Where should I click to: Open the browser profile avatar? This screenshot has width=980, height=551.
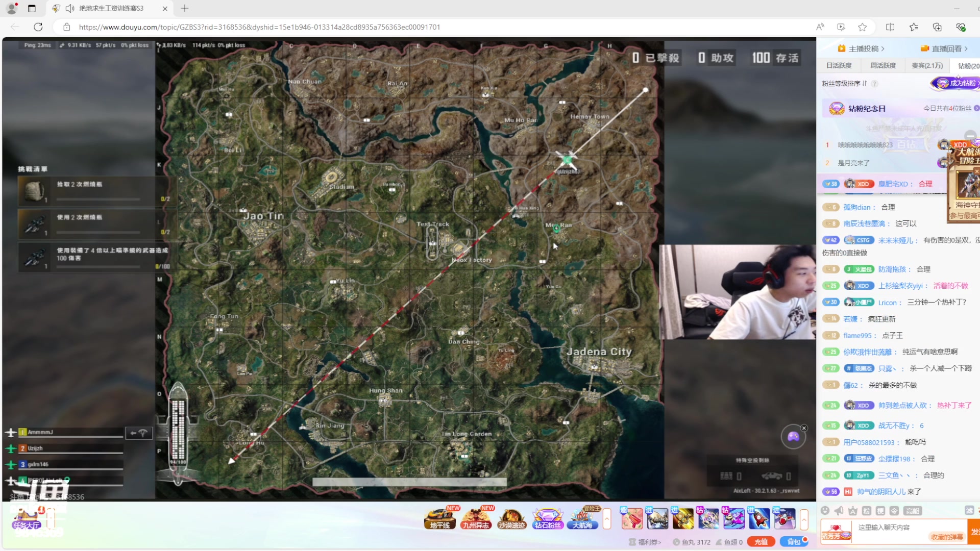11,8
